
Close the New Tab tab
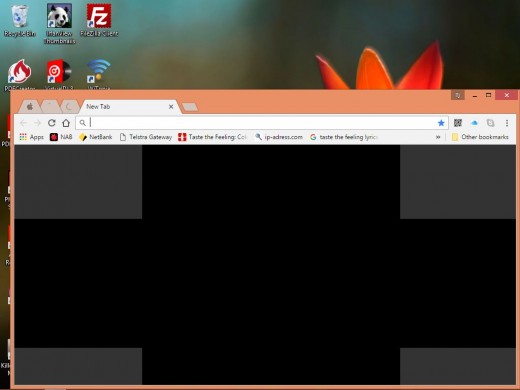tap(171, 107)
